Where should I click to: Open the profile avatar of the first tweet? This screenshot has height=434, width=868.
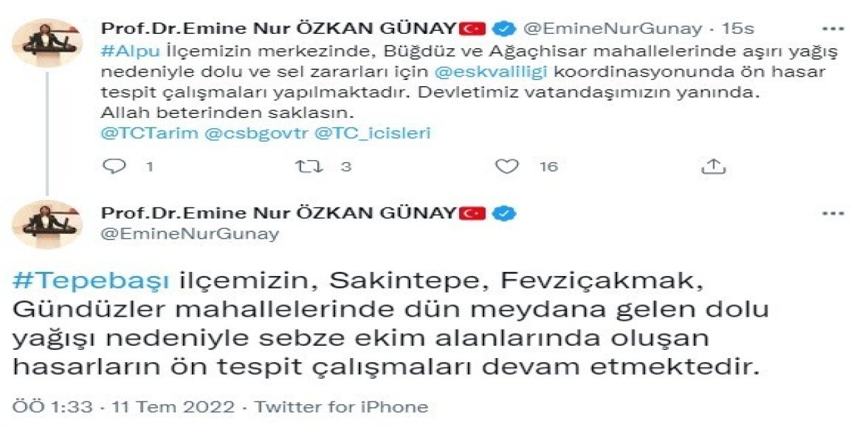coord(45,41)
